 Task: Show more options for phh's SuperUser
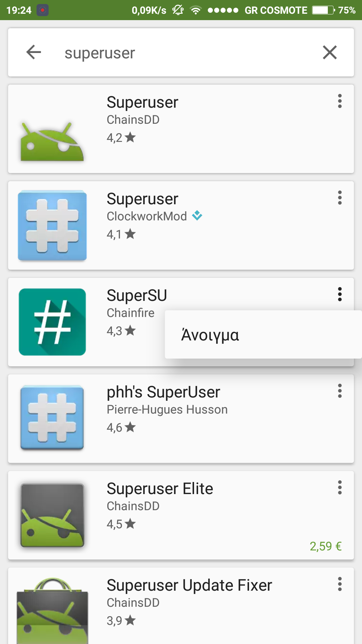340,391
